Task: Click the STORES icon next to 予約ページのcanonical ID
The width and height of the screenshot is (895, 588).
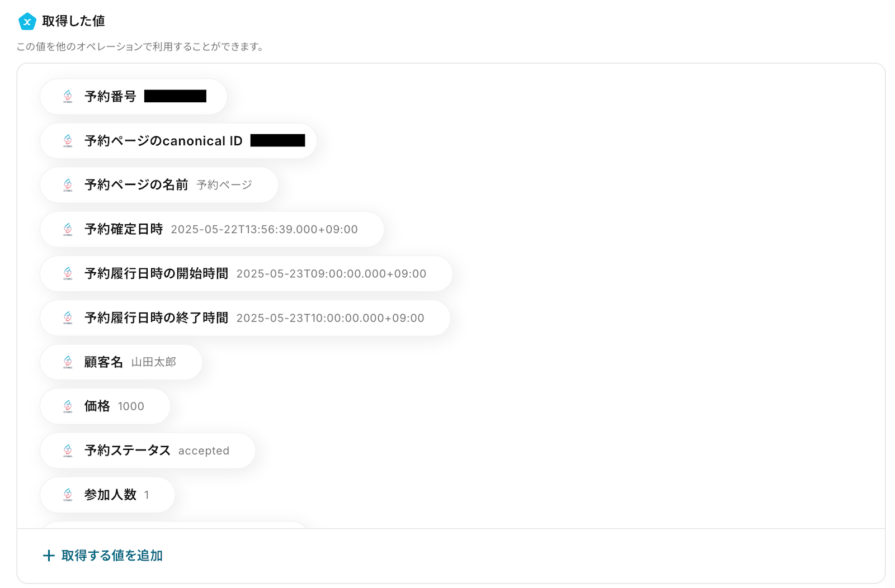Action: pos(68,141)
